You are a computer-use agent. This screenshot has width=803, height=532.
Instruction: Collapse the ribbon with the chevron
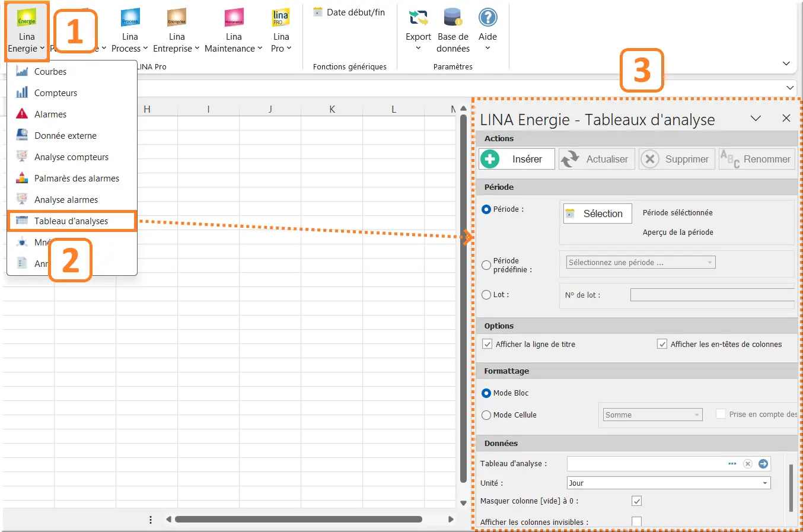tap(786, 63)
